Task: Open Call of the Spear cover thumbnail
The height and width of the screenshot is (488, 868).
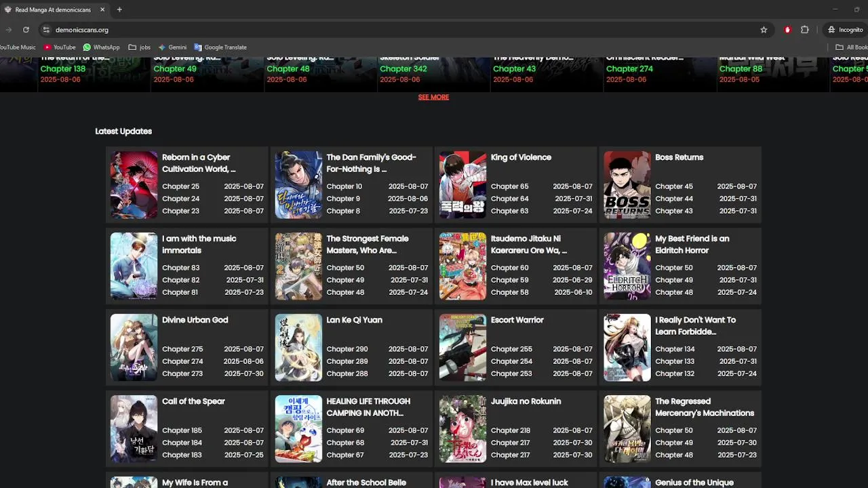Action: (134, 429)
